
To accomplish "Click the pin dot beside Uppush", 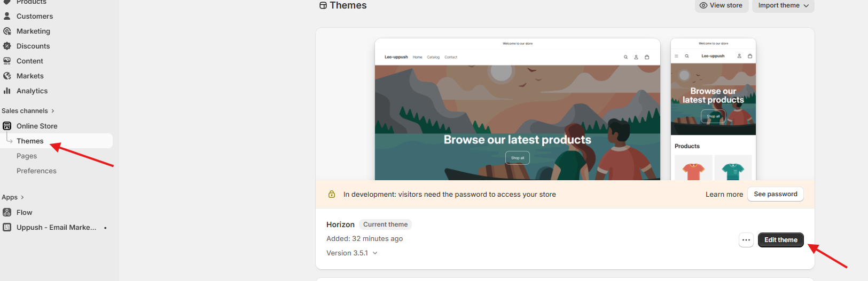I will pyautogui.click(x=105, y=228).
